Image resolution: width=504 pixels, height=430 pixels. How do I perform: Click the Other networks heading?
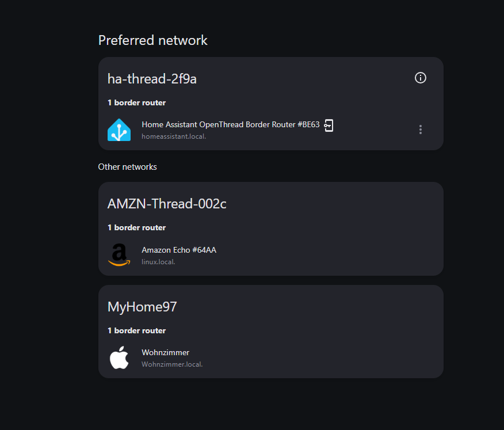(x=127, y=167)
